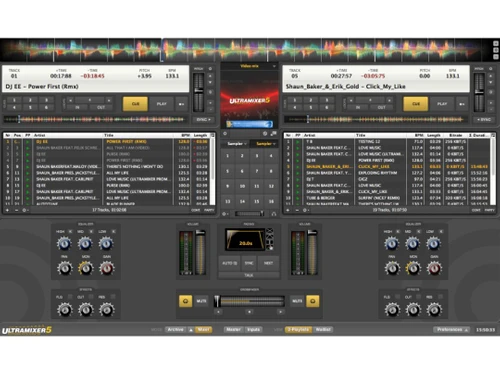Sort right playlist by Bitrate column header

tap(455, 135)
